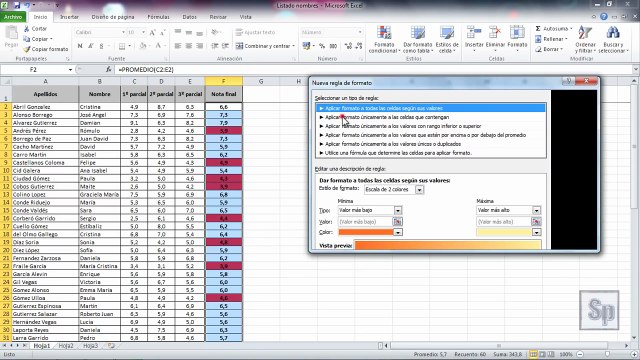This screenshot has width=640, height=360.
Task: Switch to Hoja2 sheet tab
Action: [x=66, y=345]
